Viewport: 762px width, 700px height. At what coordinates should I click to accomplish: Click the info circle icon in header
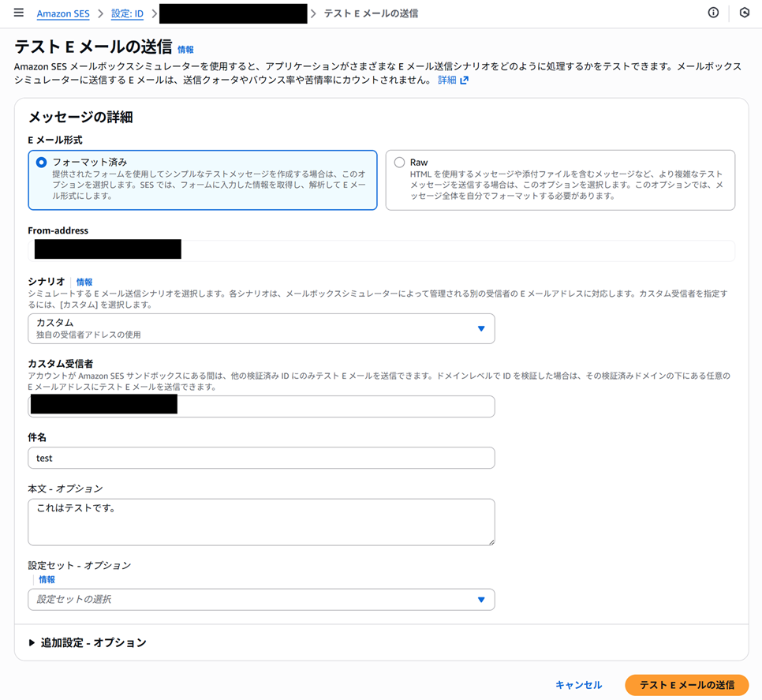coord(713,13)
